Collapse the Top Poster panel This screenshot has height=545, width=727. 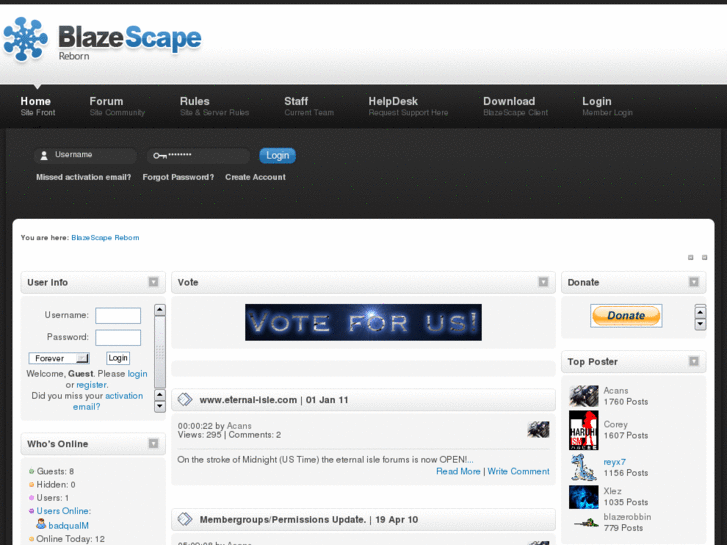[x=694, y=361]
